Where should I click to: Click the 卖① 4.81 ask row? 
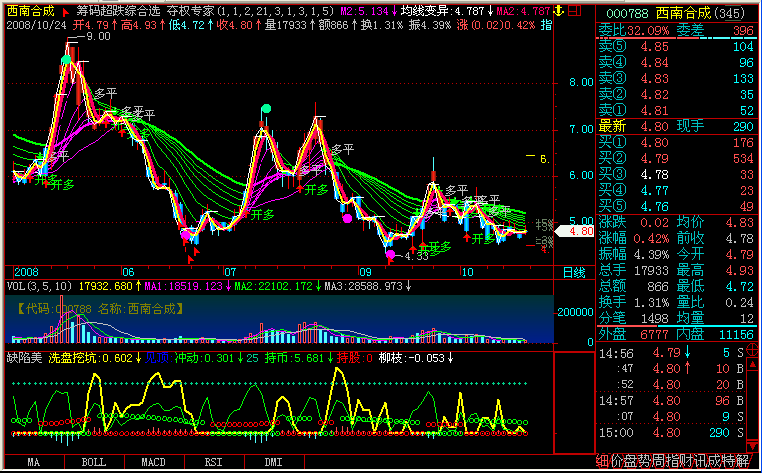[675, 110]
